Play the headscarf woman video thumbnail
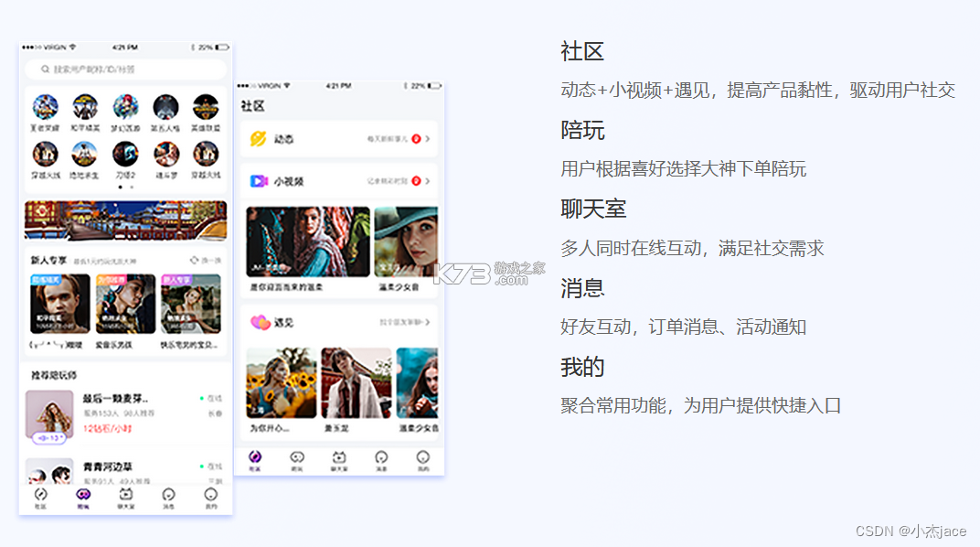Viewport: 980px width, 547px height. tap(308, 241)
